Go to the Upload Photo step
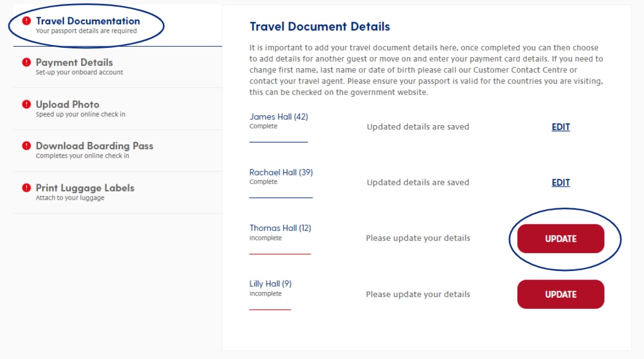The image size is (644, 359). (117, 109)
